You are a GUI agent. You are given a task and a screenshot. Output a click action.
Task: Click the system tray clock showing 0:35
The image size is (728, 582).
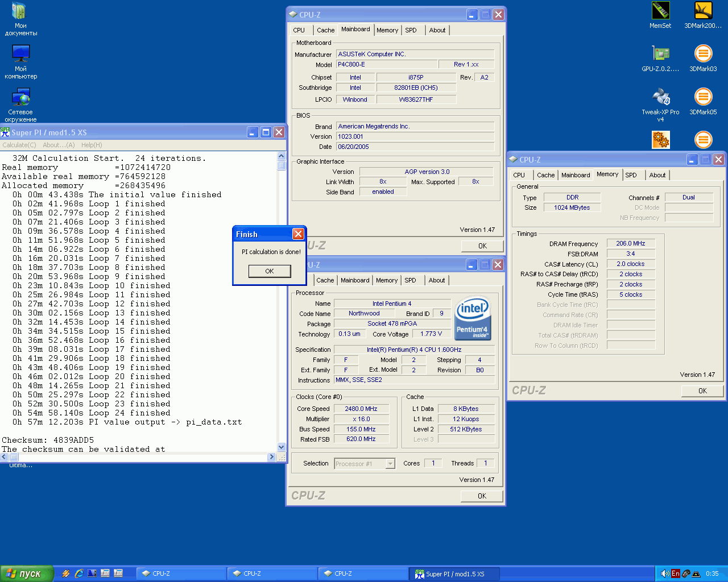(x=712, y=573)
